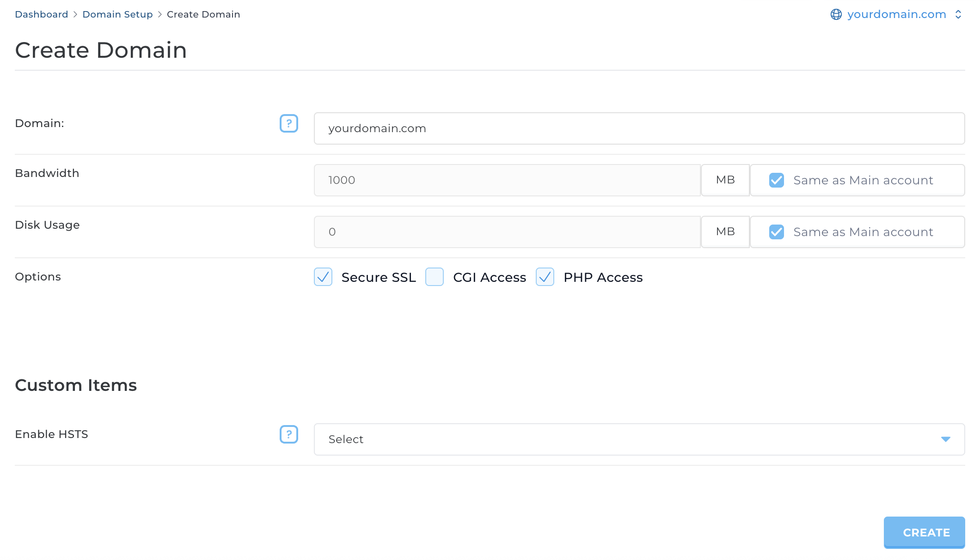Open the yourdomain.com domain switcher
Image resolution: width=980 pixels, height=560 pixels.
896,14
